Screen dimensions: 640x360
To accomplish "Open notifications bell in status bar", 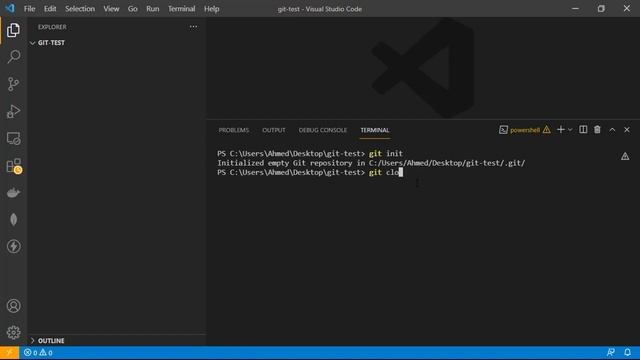I will tap(627, 353).
